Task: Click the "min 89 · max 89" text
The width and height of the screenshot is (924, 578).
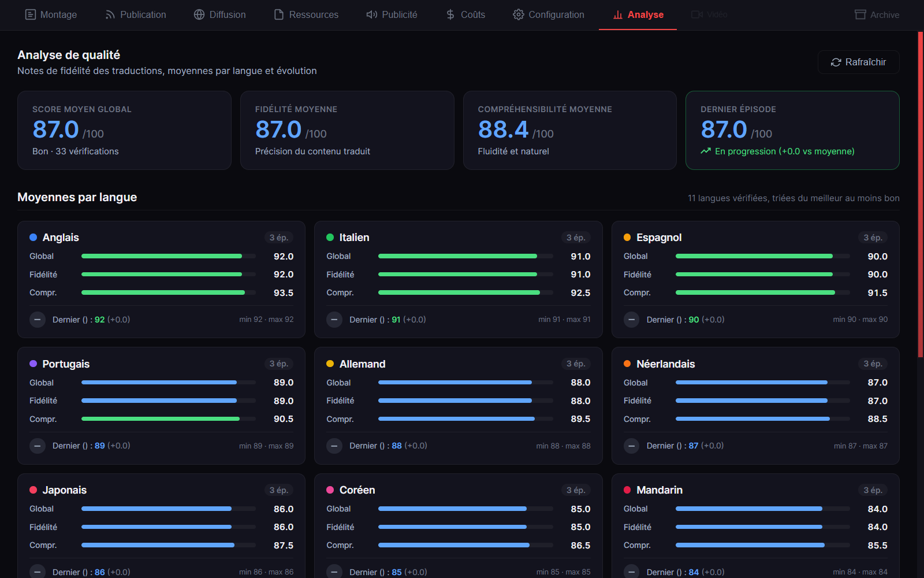Action: pos(266,446)
